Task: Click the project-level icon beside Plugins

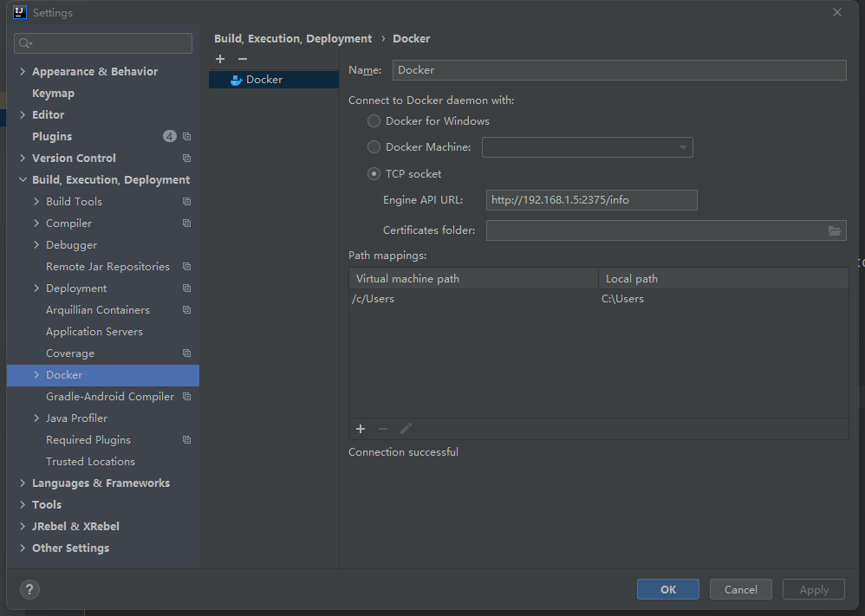Action: (186, 136)
